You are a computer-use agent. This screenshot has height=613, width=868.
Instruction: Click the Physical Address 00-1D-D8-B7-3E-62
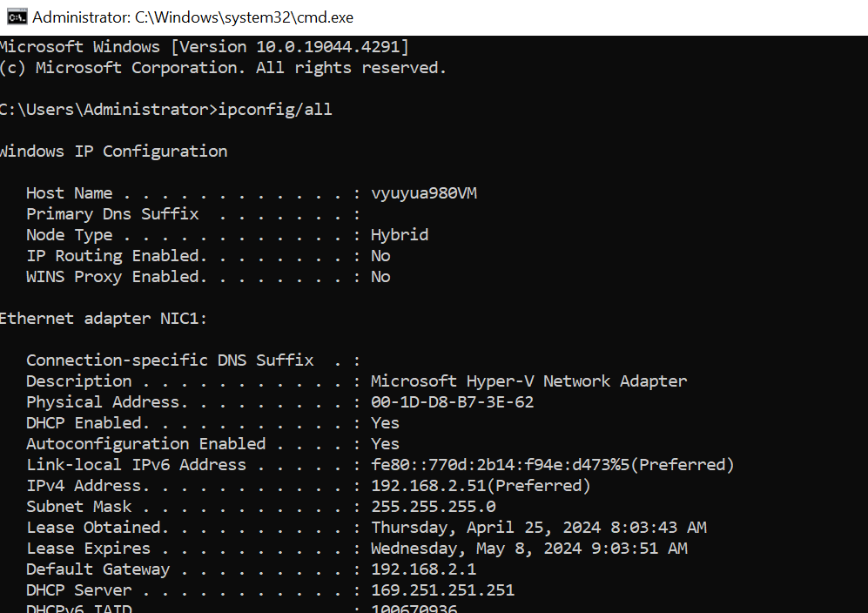point(452,402)
